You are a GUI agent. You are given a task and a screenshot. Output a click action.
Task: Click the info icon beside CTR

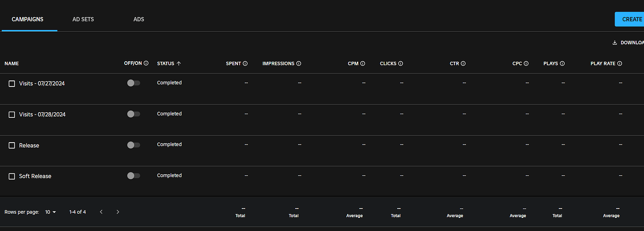point(463,64)
